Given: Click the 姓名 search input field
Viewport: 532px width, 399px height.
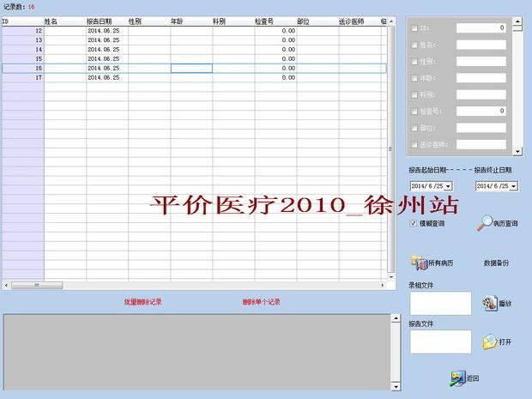Looking at the screenshot, I should [481, 45].
